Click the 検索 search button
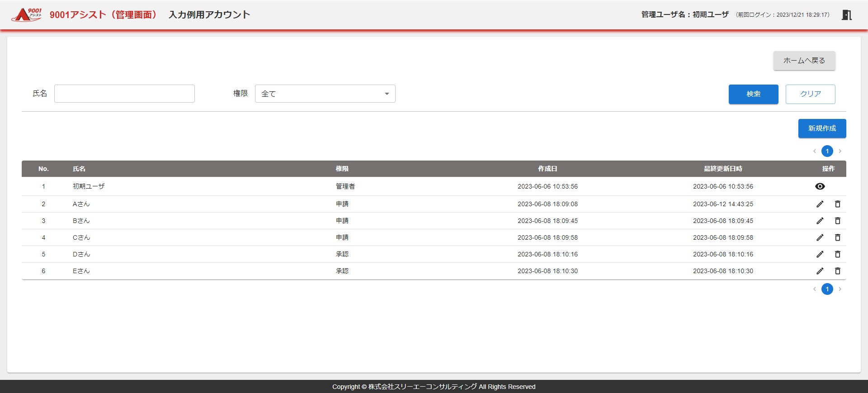 (x=753, y=94)
